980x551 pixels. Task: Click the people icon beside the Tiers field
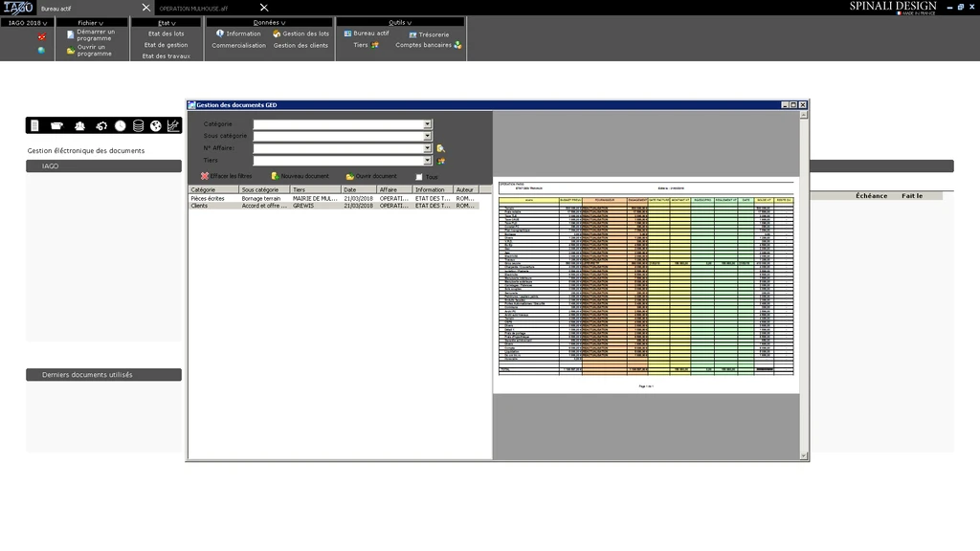(x=441, y=161)
